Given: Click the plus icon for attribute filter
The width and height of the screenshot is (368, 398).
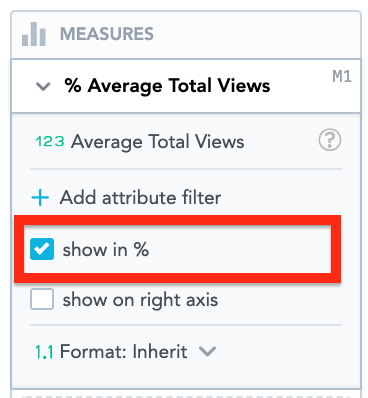Looking at the screenshot, I should [x=40, y=197].
